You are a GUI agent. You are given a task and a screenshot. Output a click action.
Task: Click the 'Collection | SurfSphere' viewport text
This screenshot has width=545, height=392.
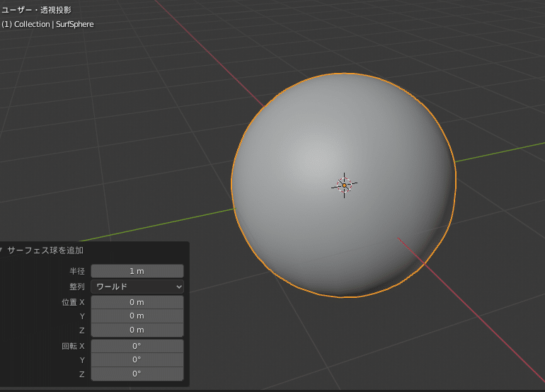pyautogui.click(x=54, y=24)
